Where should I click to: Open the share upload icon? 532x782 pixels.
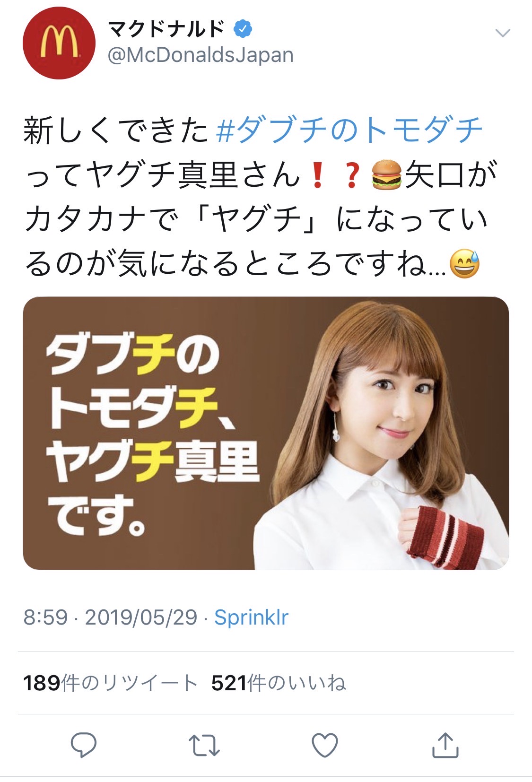point(445,745)
